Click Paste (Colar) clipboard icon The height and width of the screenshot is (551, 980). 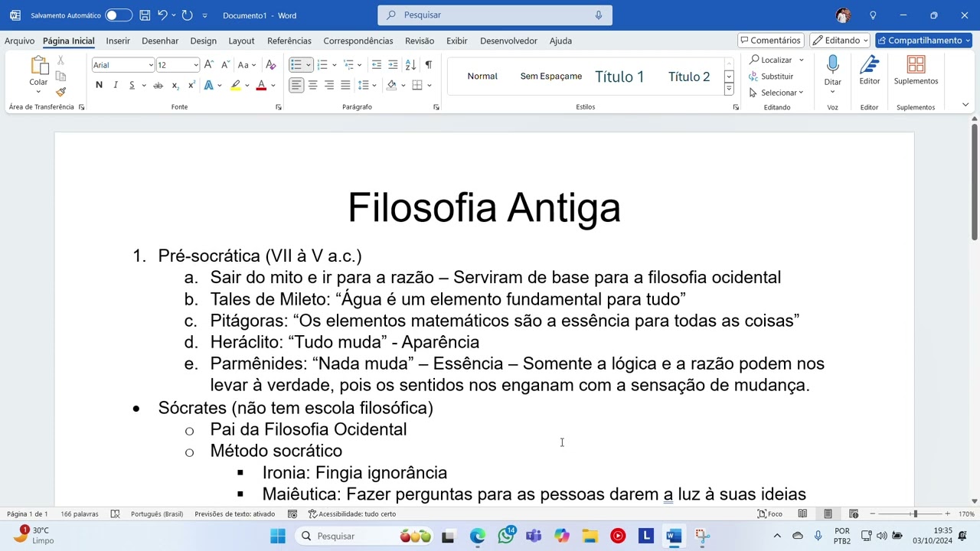(38, 67)
